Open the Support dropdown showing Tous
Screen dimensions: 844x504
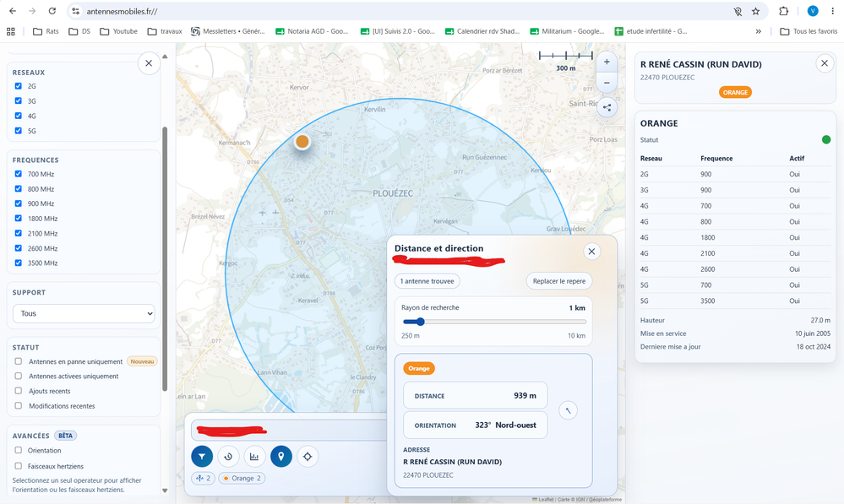(x=84, y=313)
